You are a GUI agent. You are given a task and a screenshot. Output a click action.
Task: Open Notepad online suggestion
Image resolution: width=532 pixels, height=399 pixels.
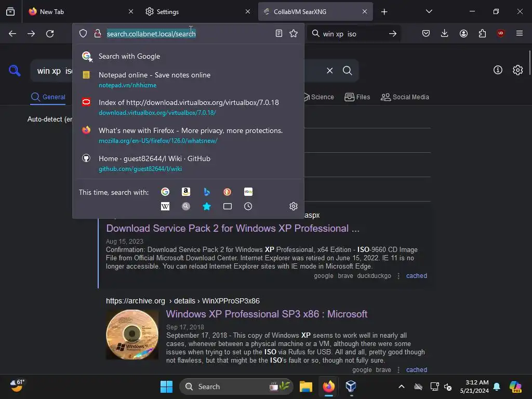pyautogui.click(x=188, y=79)
